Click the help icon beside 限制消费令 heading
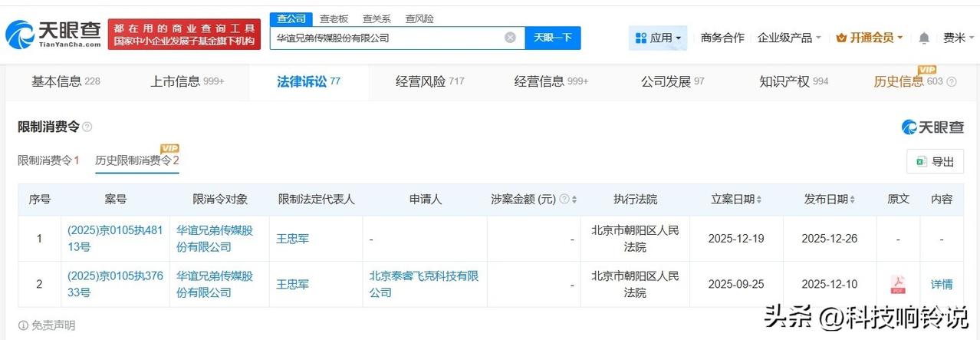980x340 pixels. pos(87,127)
